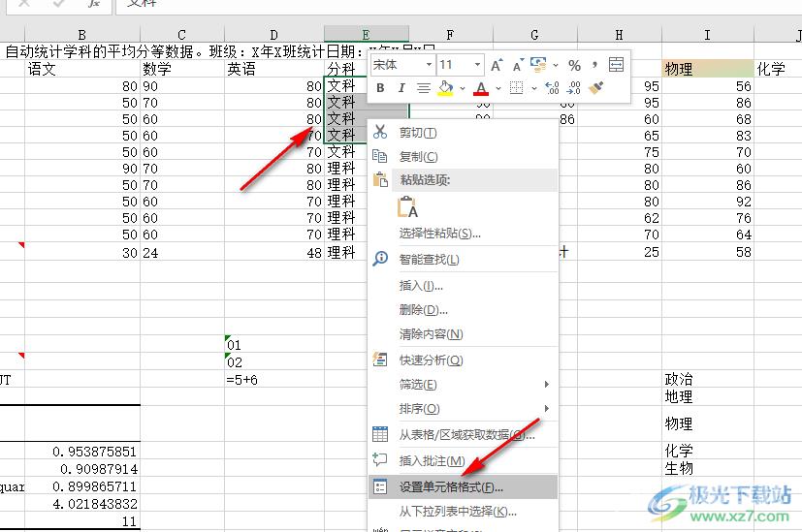
Task: Click the quick analysis icon in context menu
Action: pyautogui.click(x=380, y=360)
